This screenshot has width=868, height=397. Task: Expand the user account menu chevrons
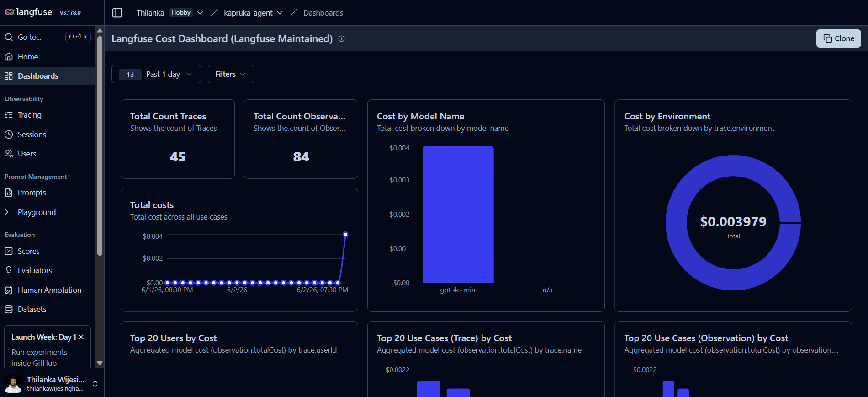click(95, 384)
